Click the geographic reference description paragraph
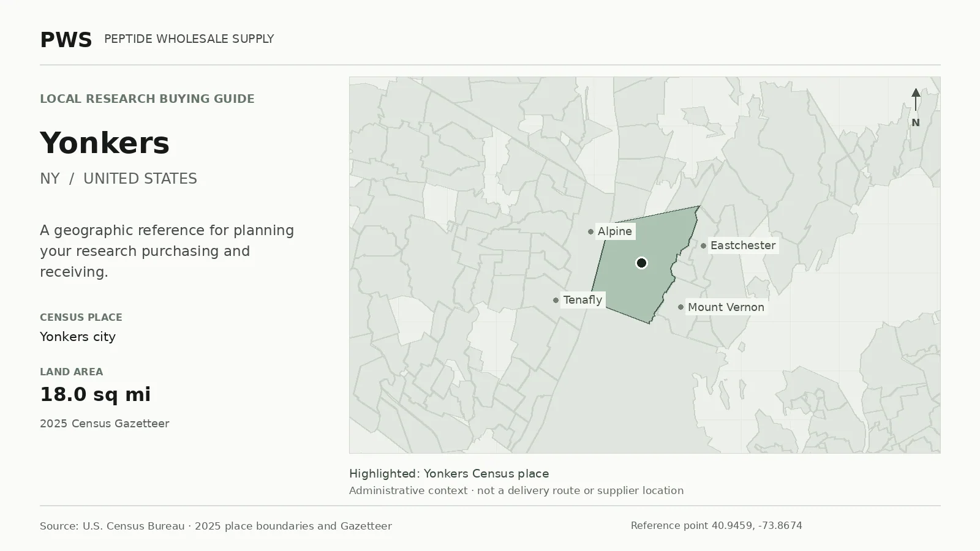Viewport: 980px width, 551px height. (x=167, y=251)
